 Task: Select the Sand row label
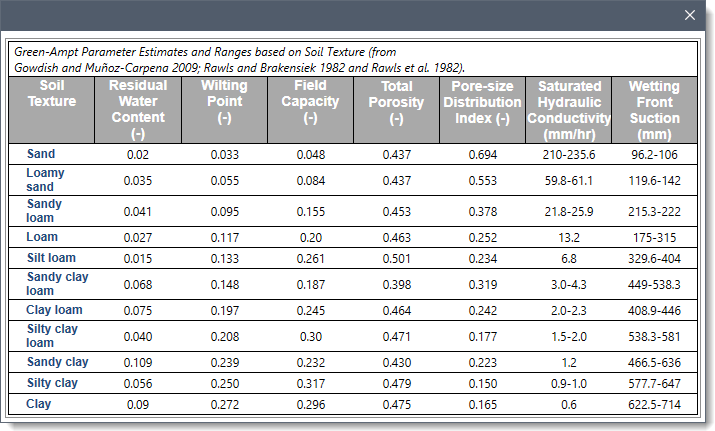pos(42,155)
